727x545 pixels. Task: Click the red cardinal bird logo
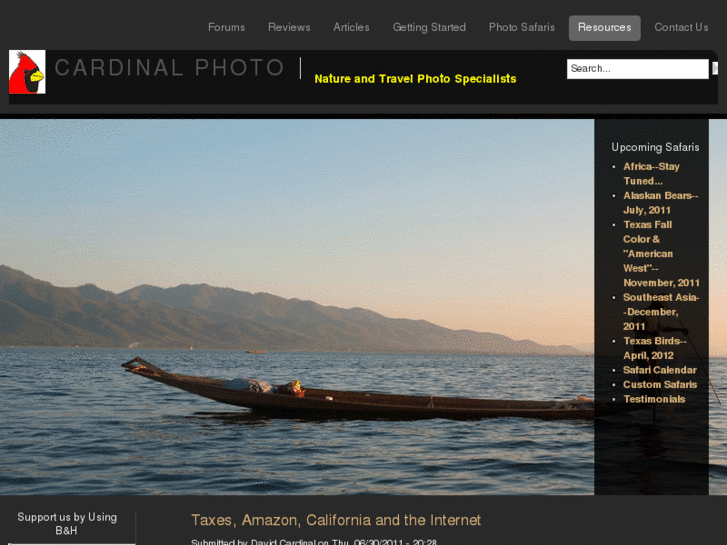[27, 72]
